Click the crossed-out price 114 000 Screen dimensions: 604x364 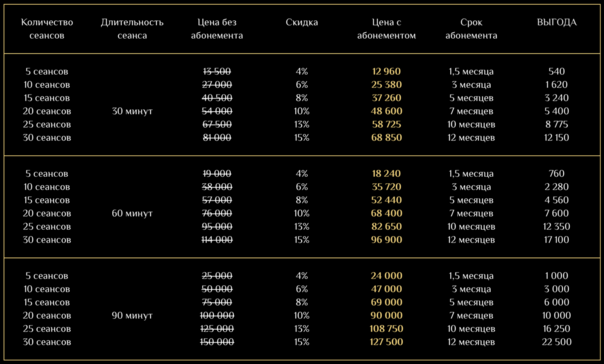tap(217, 240)
